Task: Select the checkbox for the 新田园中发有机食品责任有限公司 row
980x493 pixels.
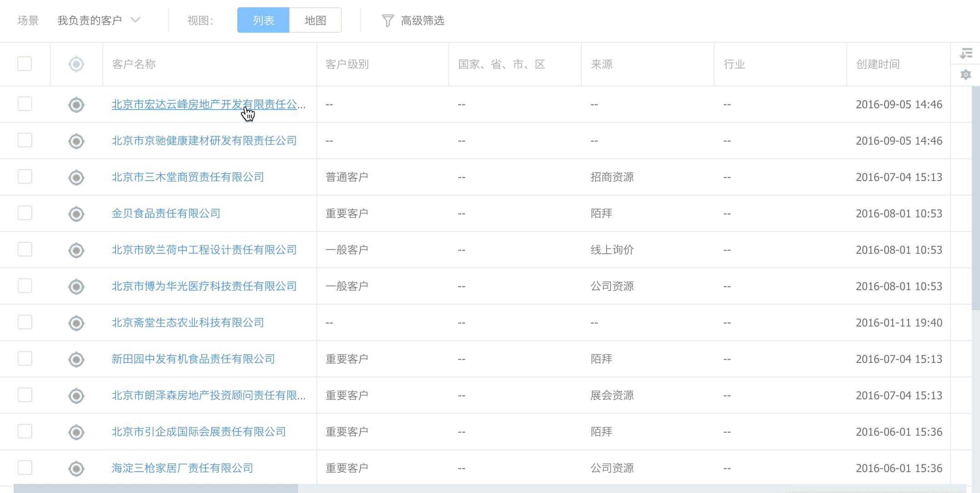Action: click(25, 358)
